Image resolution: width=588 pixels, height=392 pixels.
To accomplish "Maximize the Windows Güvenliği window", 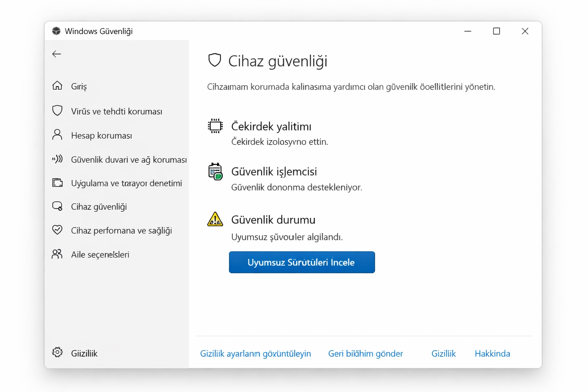I will pos(497,31).
